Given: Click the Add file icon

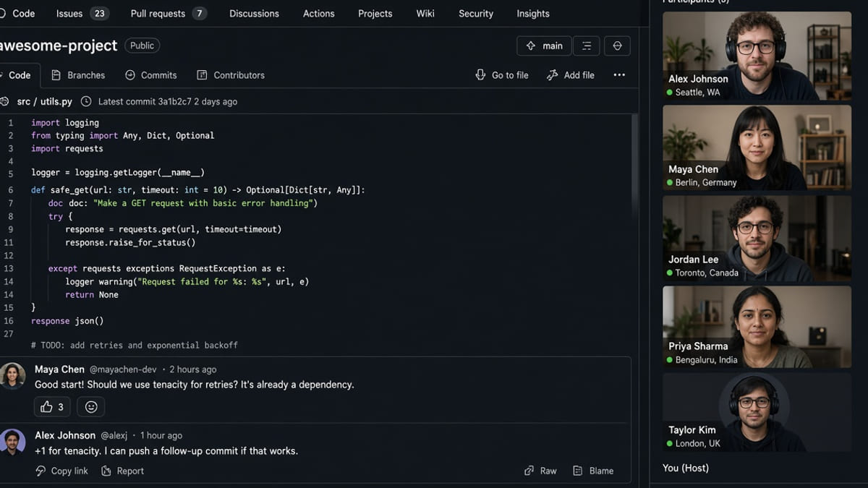Looking at the screenshot, I should pos(553,75).
